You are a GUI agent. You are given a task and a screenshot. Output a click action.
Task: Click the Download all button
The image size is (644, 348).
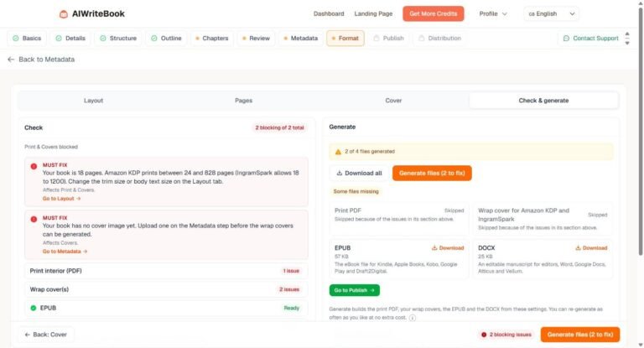pos(359,174)
